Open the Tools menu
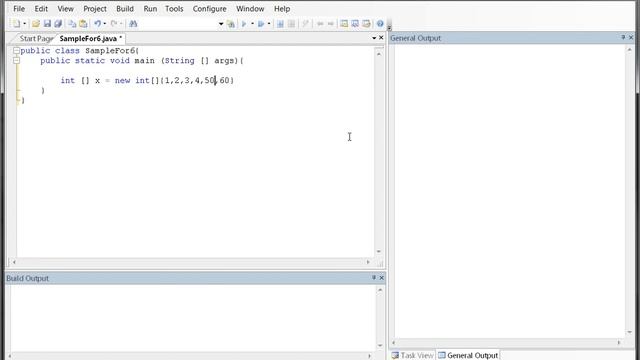 tap(174, 9)
